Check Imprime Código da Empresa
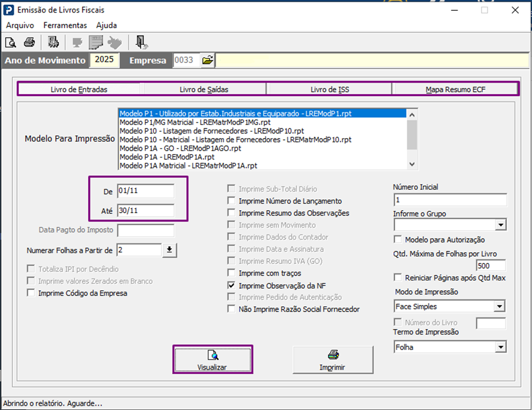 [x=31, y=293]
